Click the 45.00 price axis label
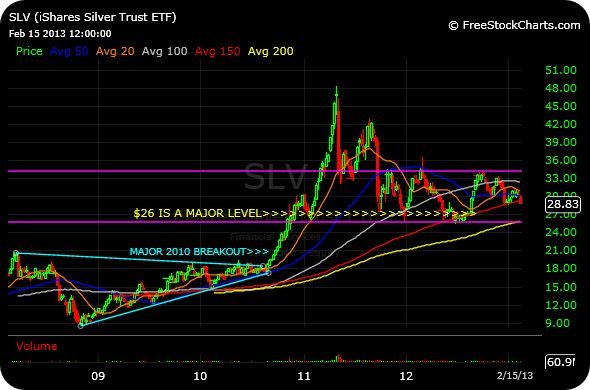Viewport: 590px width, 390px height. click(561, 106)
